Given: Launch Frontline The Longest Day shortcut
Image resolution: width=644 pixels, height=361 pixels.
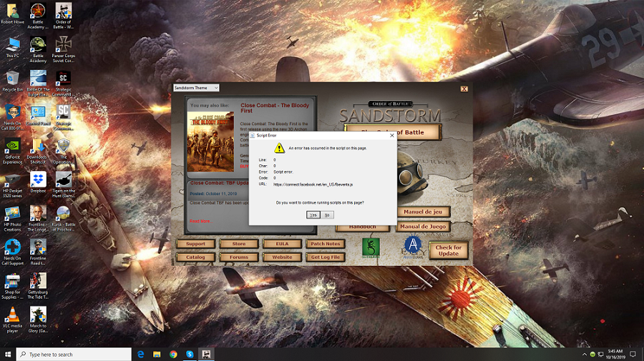Looking at the screenshot, I should (38, 219).
